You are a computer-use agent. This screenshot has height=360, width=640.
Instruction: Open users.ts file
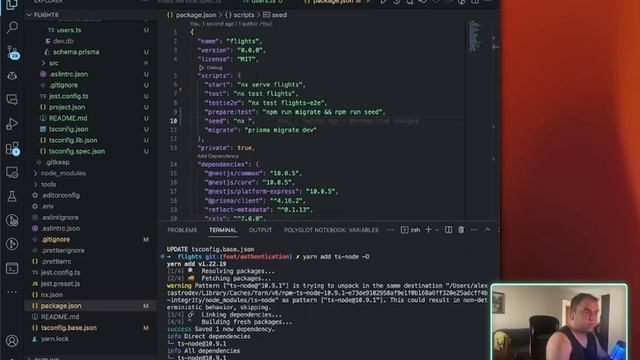pyautogui.click(x=69, y=30)
